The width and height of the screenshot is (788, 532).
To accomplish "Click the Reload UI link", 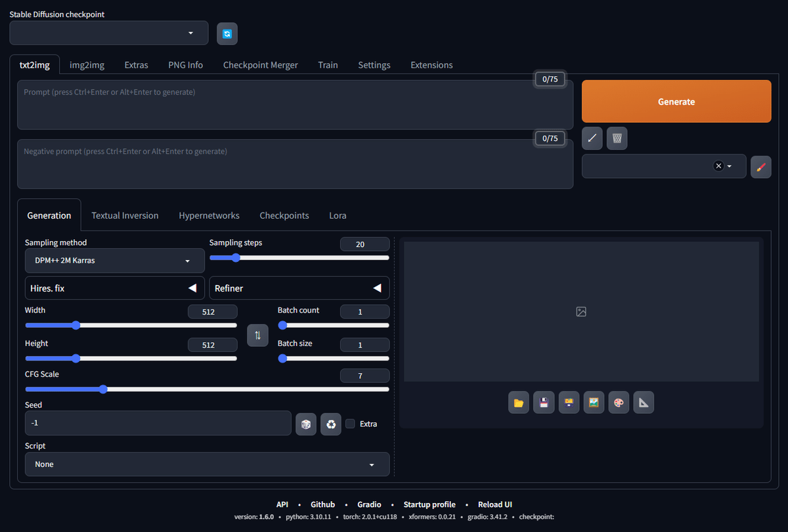I will click(x=495, y=504).
